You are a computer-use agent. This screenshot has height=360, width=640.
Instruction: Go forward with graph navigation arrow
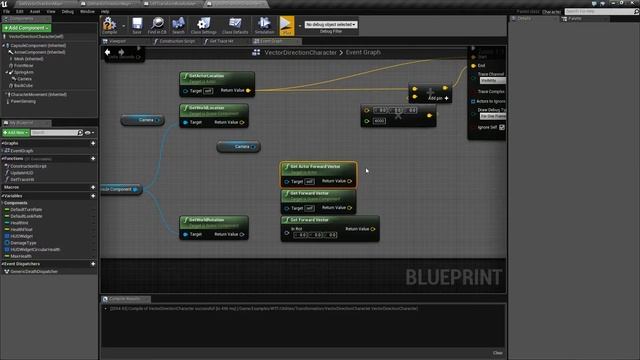point(121,52)
